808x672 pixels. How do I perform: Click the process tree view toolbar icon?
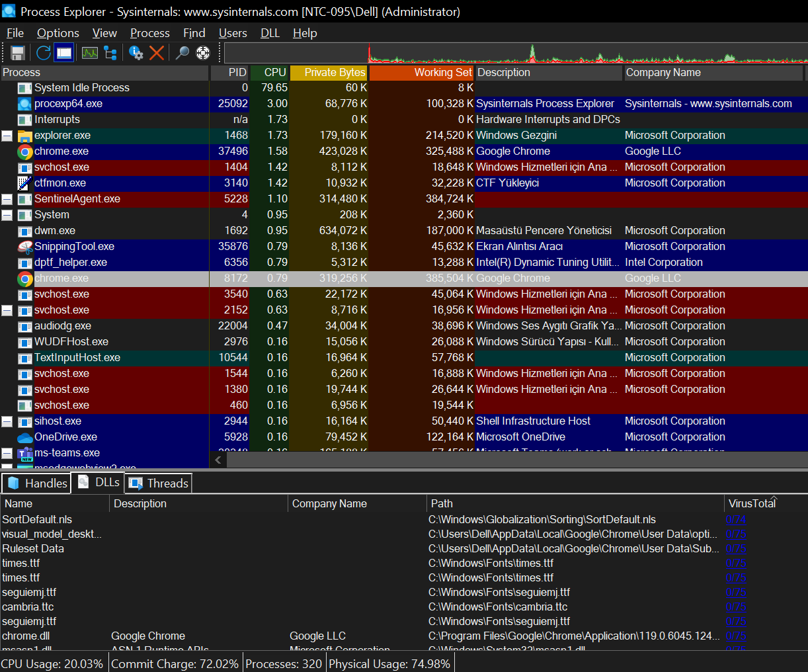[110, 53]
